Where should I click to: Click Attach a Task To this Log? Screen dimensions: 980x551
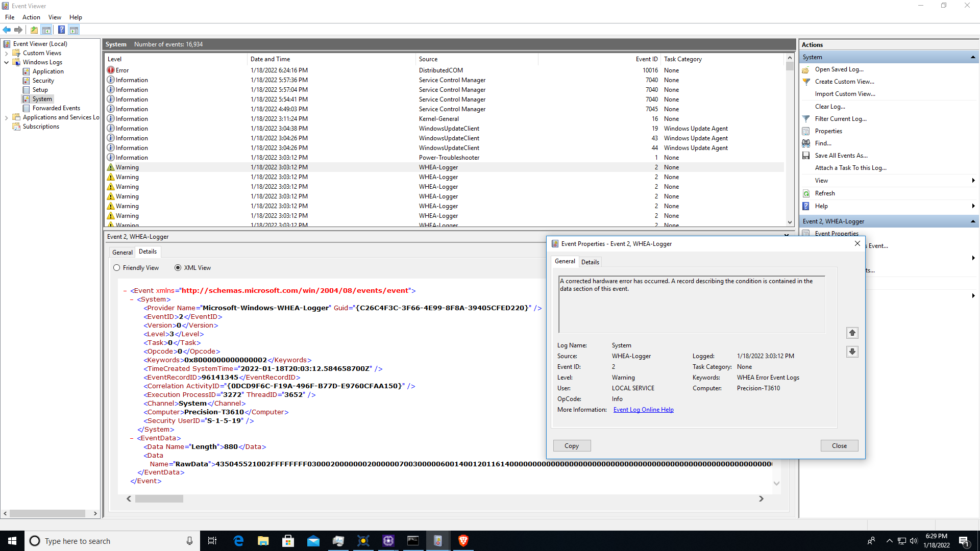pos(850,168)
